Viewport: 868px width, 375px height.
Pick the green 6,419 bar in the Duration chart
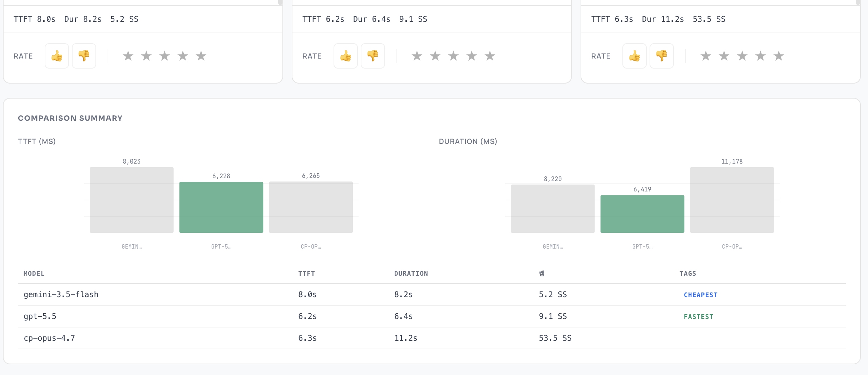[x=642, y=214]
